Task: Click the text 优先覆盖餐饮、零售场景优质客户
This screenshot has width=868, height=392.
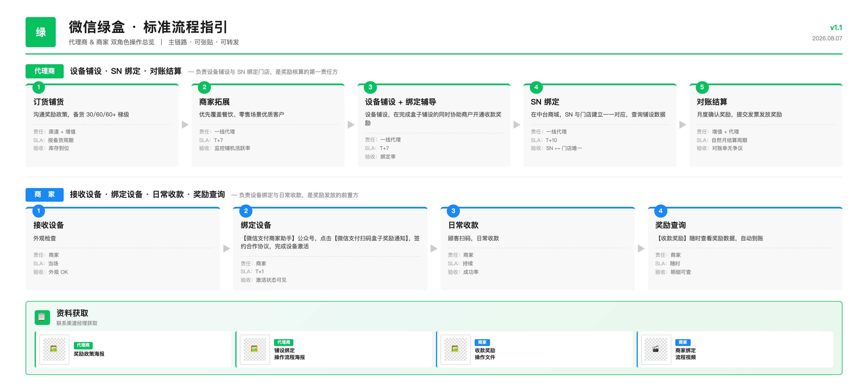Action: pos(241,114)
